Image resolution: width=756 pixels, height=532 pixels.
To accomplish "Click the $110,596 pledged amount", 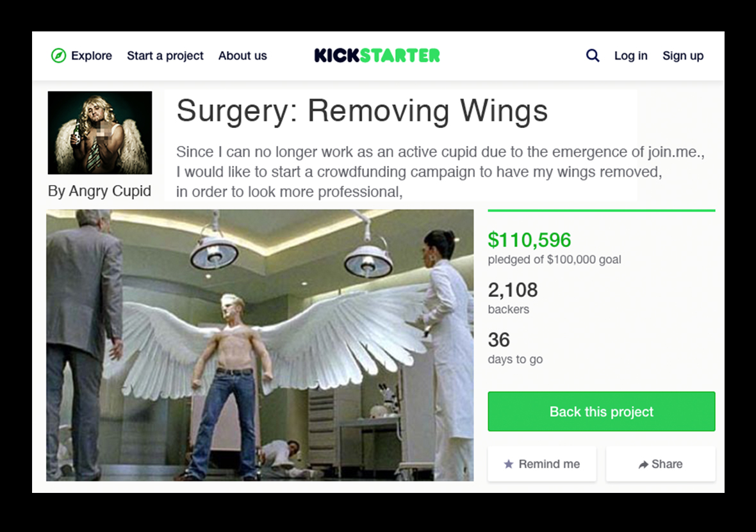I will [x=529, y=240].
